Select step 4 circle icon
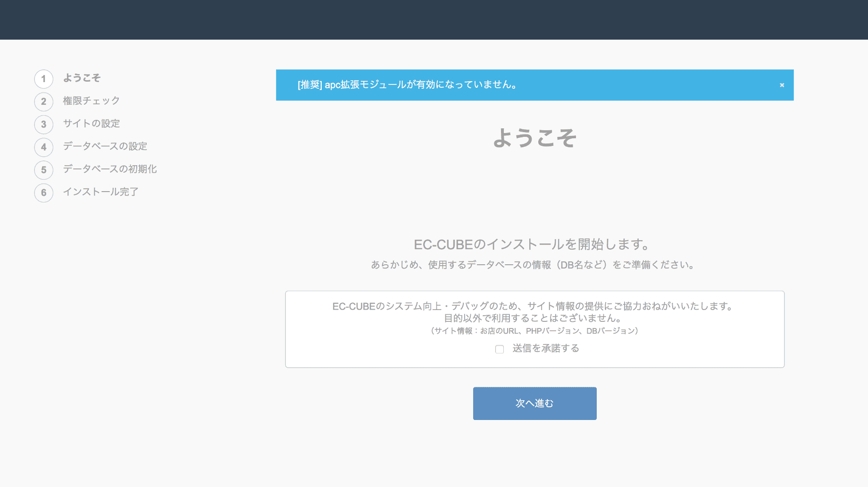This screenshot has width=868, height=487. (44, 147)
